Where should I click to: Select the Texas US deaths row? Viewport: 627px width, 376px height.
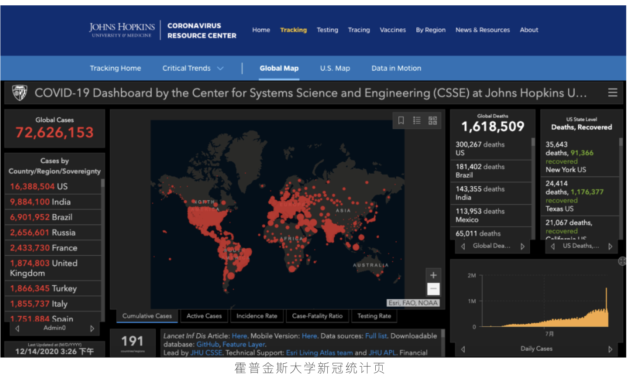click(581, 196)
